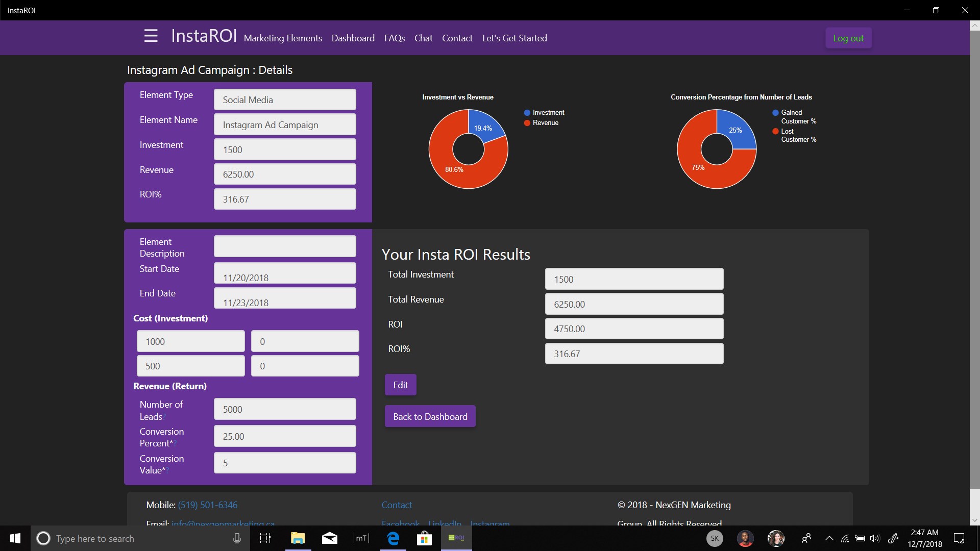This screenshot has height=551, width=980.
Task: Open the Mail app in the taskbar
Action: click(x=330, y=538)
